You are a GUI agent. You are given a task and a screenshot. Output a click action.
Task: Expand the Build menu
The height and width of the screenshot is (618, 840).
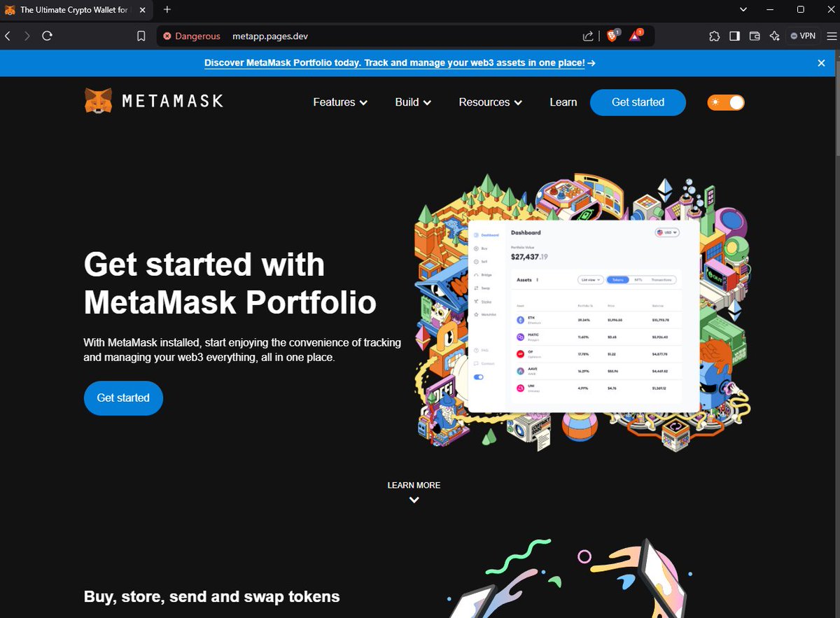coord(413,102)
